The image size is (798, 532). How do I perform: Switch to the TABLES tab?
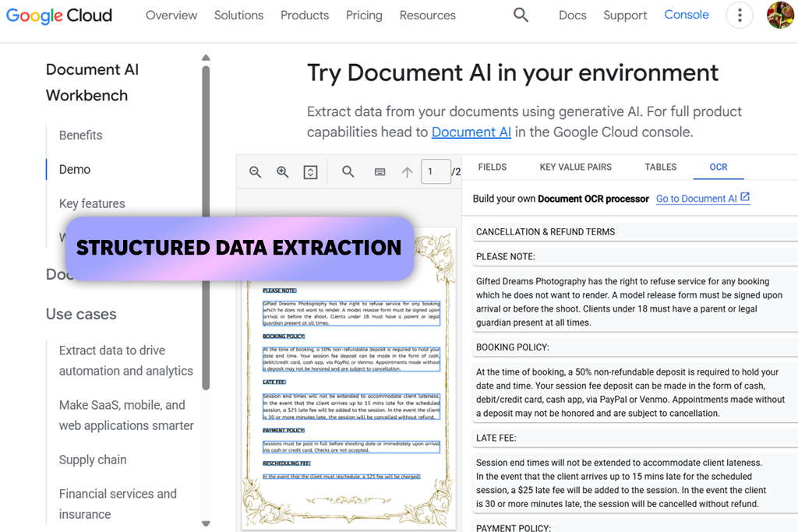click(661, 167)
